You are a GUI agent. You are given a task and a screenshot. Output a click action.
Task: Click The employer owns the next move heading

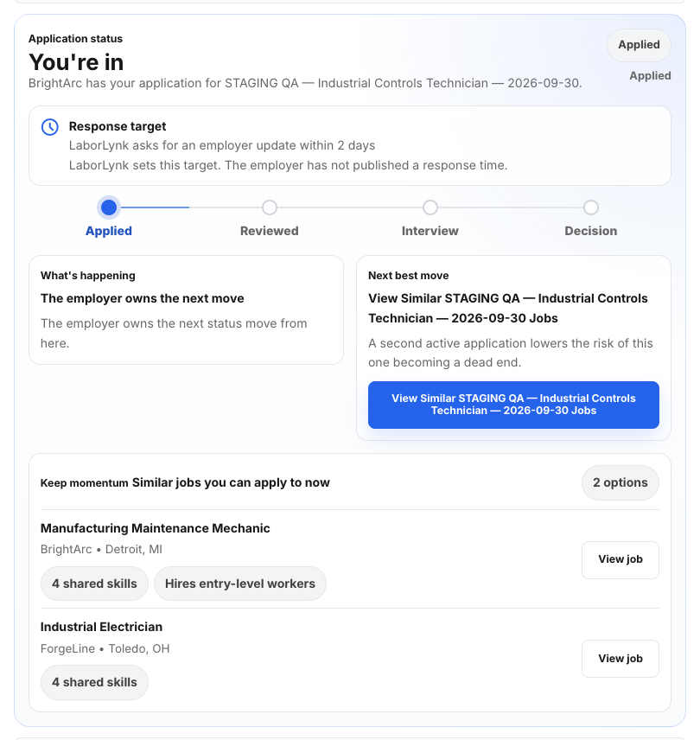(x=143, y=298)
